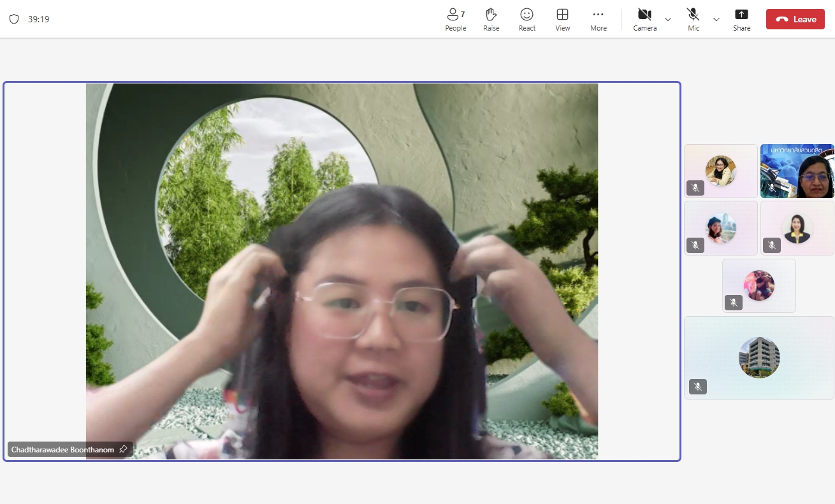Select the Chadtharawadee Boonthanom name label
This screenshot has height=504, width=835.
[62, 449]
